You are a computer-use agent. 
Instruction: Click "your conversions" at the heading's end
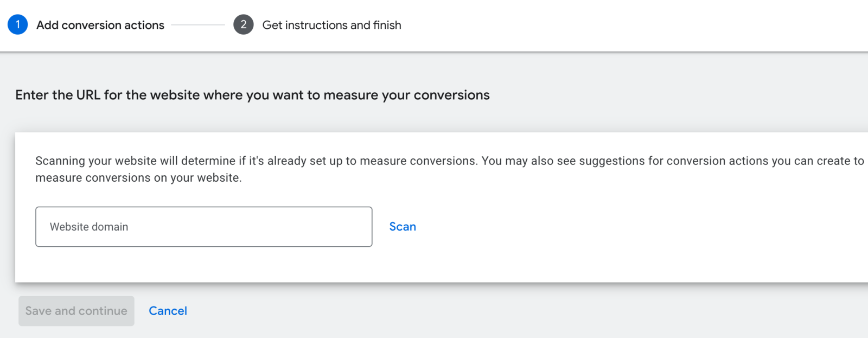[436, 95]
